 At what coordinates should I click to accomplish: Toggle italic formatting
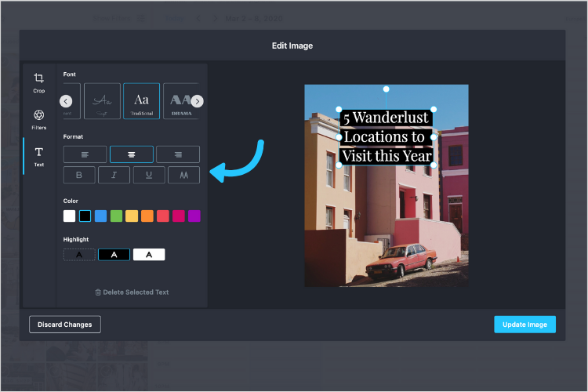point(114,175)
